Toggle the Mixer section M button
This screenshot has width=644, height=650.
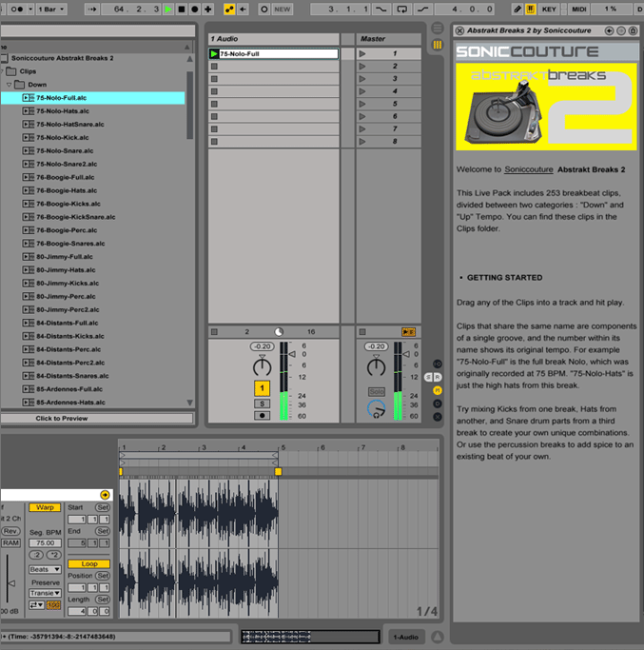coord(438,390)
